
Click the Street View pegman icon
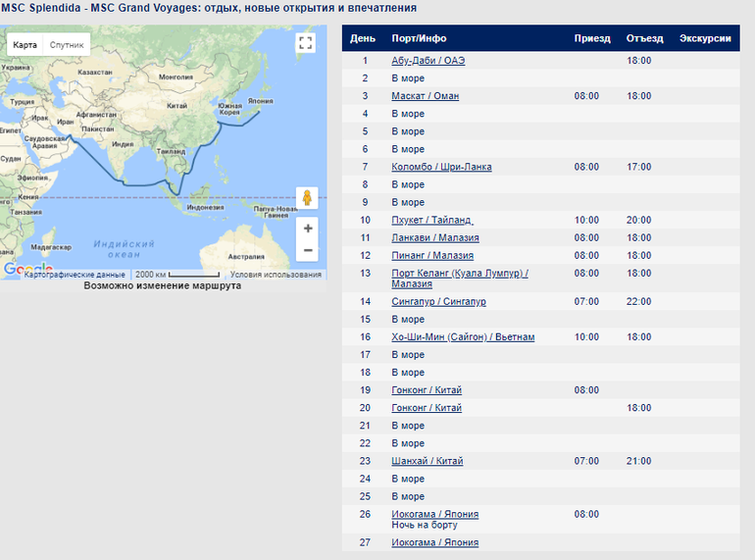point(308,197)
